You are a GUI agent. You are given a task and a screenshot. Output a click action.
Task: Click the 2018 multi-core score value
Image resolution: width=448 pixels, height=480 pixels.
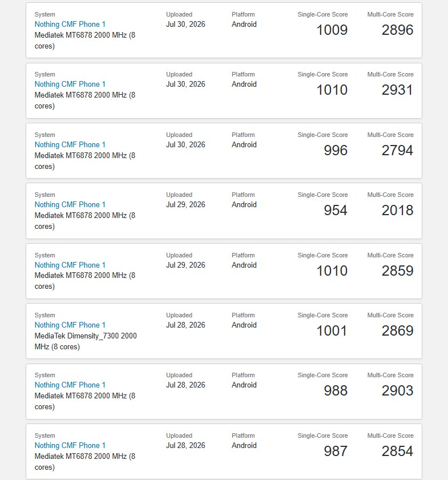(397, 210)
